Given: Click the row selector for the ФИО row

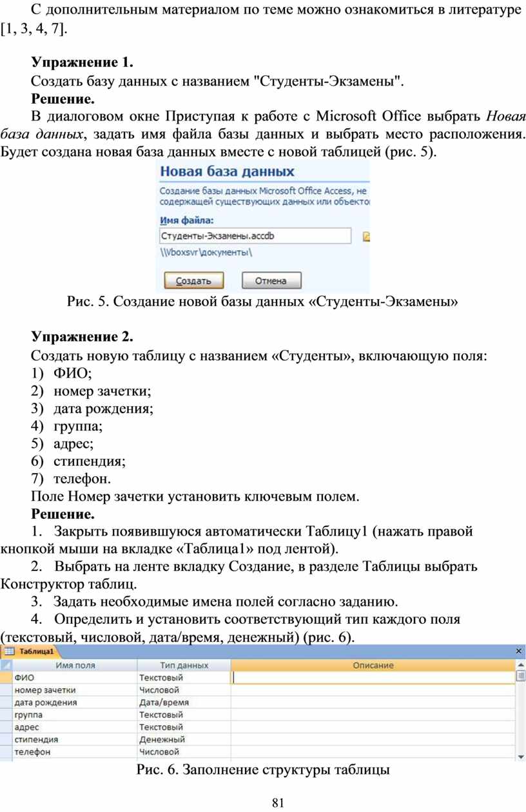Looking at the screenshot, I should (6, 677).
